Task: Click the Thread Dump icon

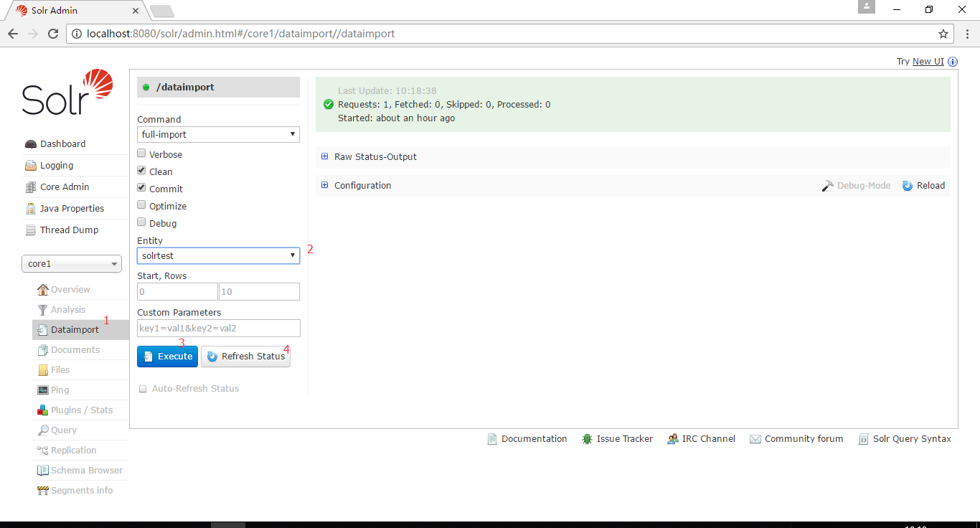Action: [x=31, y=230]
